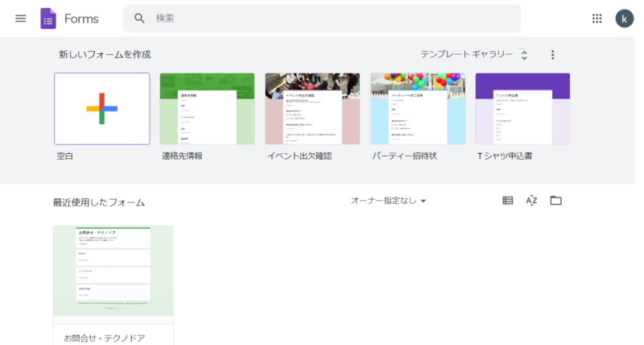Choose the パーティー招待状 template
The width and height of the screenshot is (644, 345).
(417, 109)
